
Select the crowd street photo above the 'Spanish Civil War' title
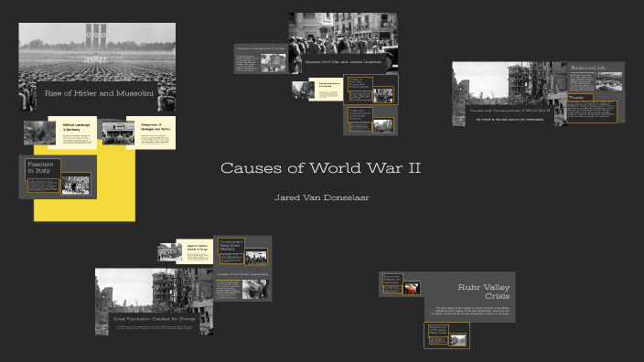click(343, 34)
